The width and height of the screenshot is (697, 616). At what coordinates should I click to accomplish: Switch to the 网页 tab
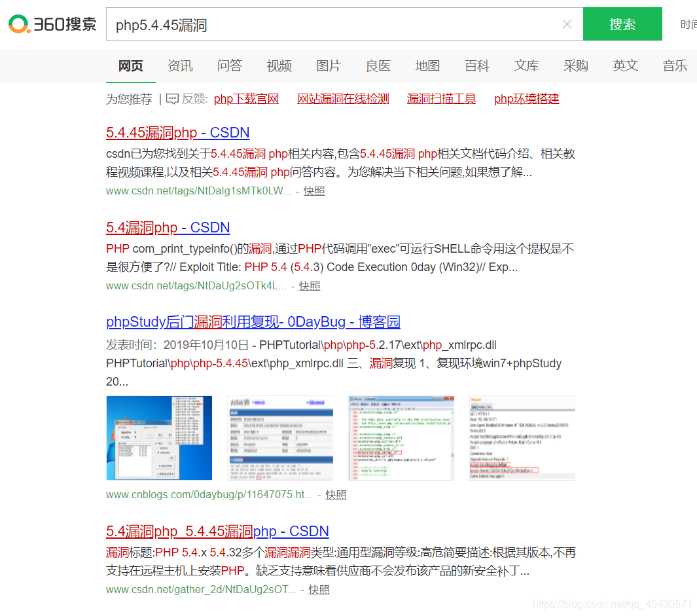click(x=131, y=66)
